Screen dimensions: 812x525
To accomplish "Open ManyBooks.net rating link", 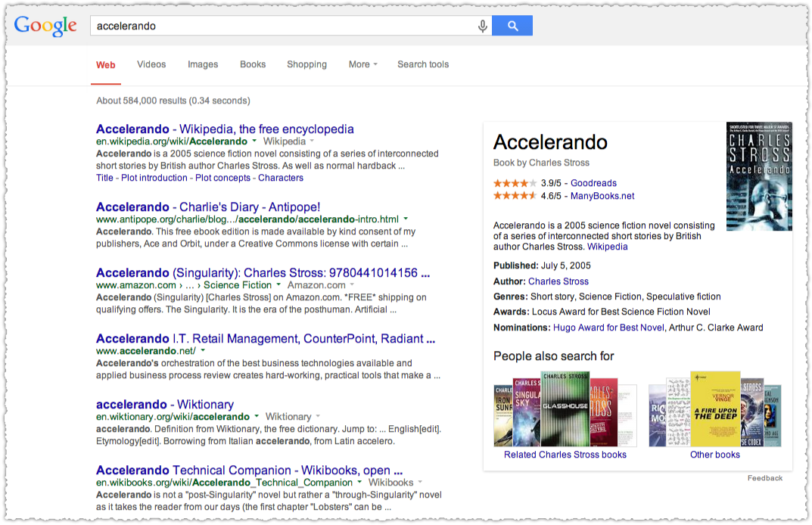I will coord(602,196).
